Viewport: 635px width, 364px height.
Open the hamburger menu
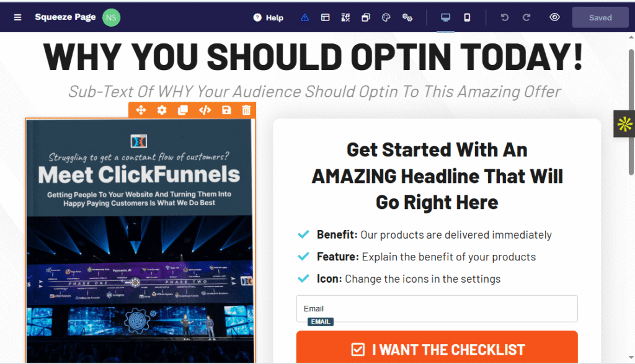click(17, 17)
